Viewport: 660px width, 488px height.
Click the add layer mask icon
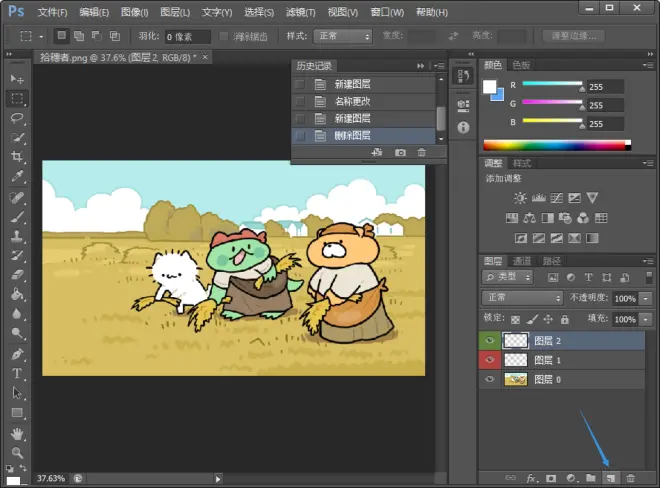click(x=551, y=478)
